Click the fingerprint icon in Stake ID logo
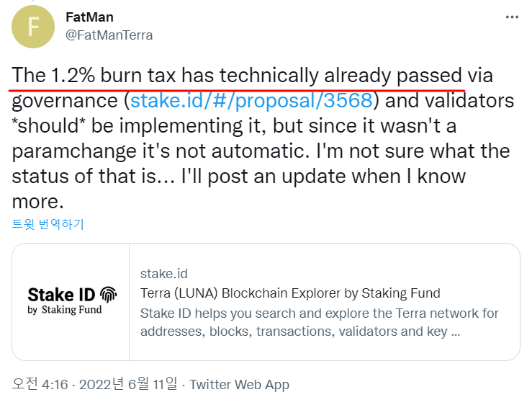This screenshot has width=532, height=405. 108,294
